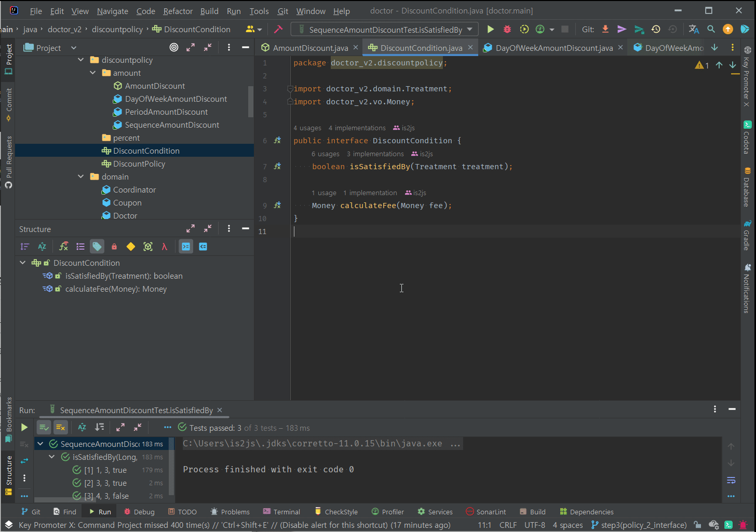Select SequenceAmountDiscount in project tree
This screenshot has height=532, width=756.
pyautogui.click(x=172, y=125)
